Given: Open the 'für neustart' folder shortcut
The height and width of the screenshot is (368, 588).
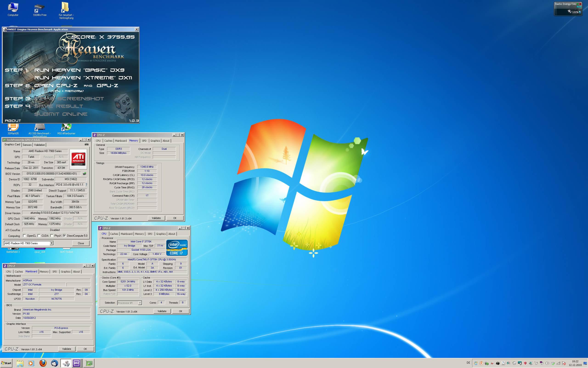Looking at the screenshot, I should pyautogui.click(x=66, y=11).
